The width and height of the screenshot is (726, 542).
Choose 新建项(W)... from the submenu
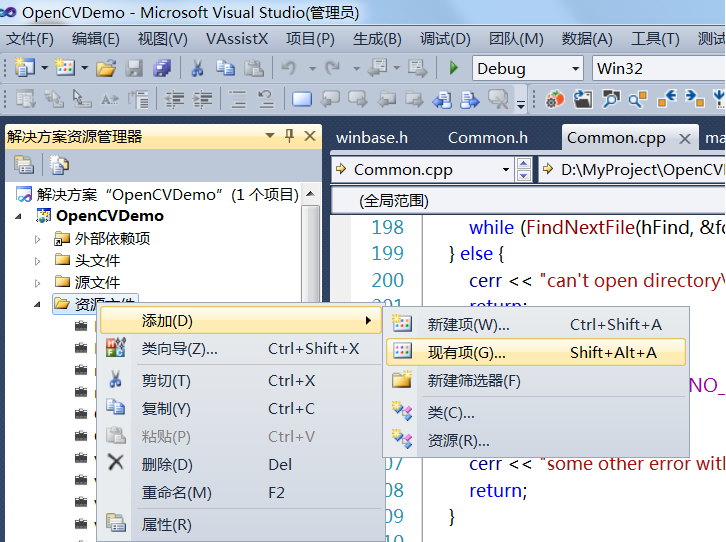point(536,324)
